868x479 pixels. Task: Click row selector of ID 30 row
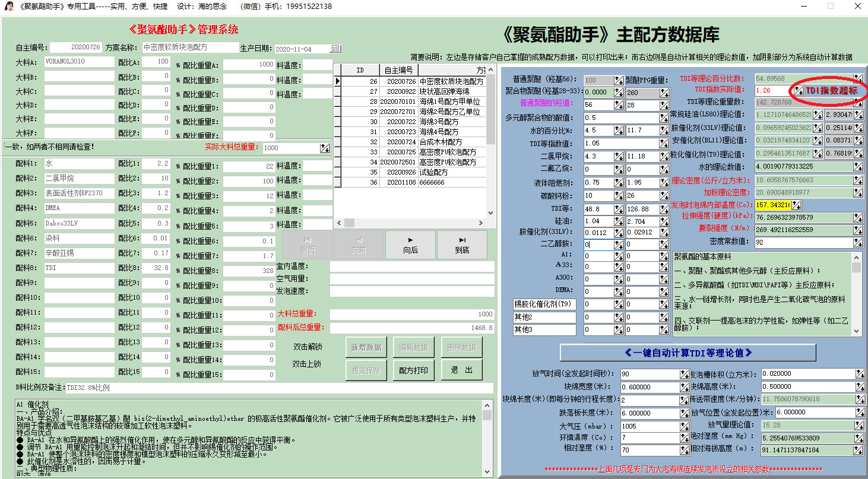coord(338,122)
